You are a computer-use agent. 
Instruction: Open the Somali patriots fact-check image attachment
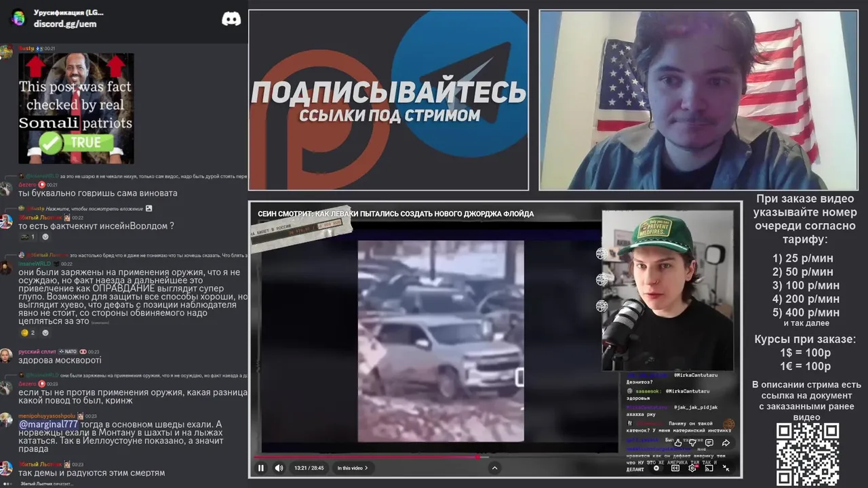[76, 108]
